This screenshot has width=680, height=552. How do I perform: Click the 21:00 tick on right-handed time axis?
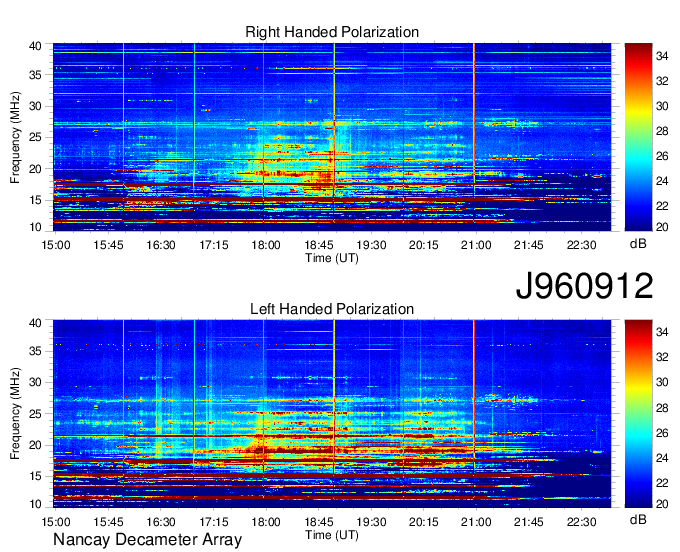click(x=476, y=245)
